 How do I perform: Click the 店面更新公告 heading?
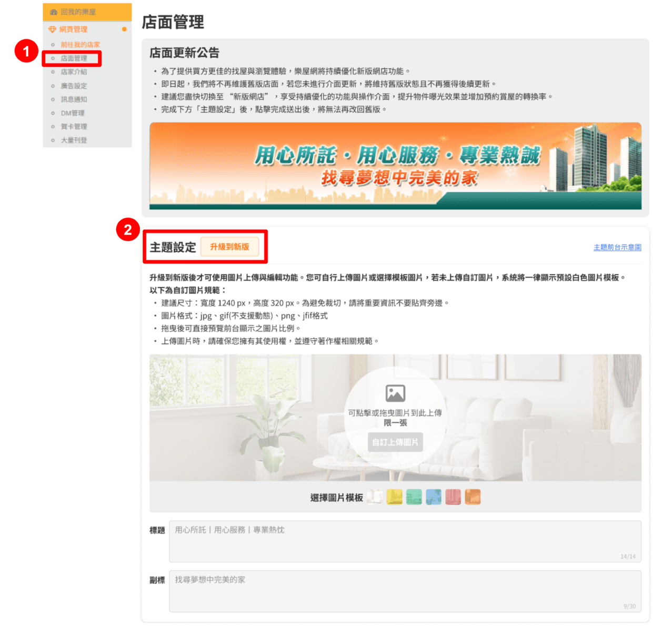184,53
